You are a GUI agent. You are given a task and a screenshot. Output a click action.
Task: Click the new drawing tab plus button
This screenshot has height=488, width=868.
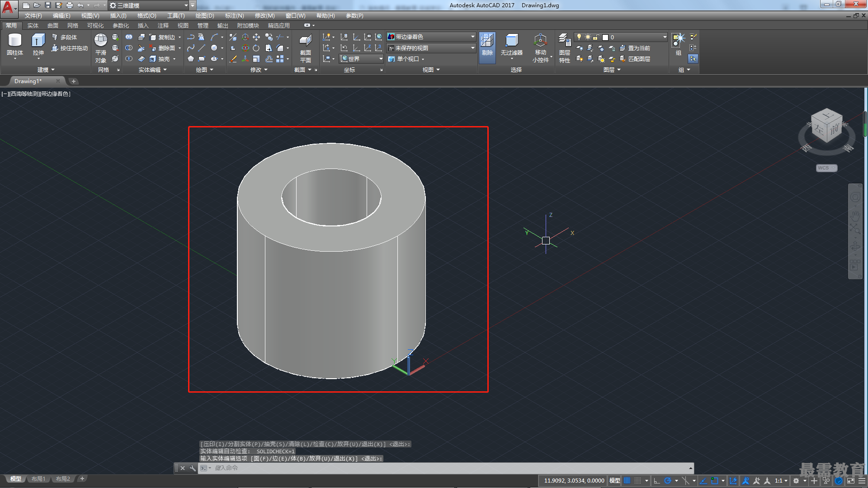click(73, 81)
